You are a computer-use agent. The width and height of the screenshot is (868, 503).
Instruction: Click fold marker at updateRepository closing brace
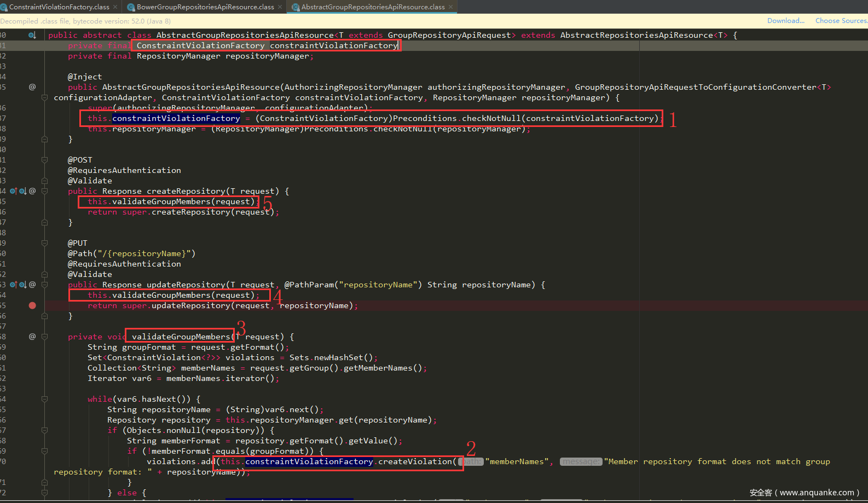point(45,316)
